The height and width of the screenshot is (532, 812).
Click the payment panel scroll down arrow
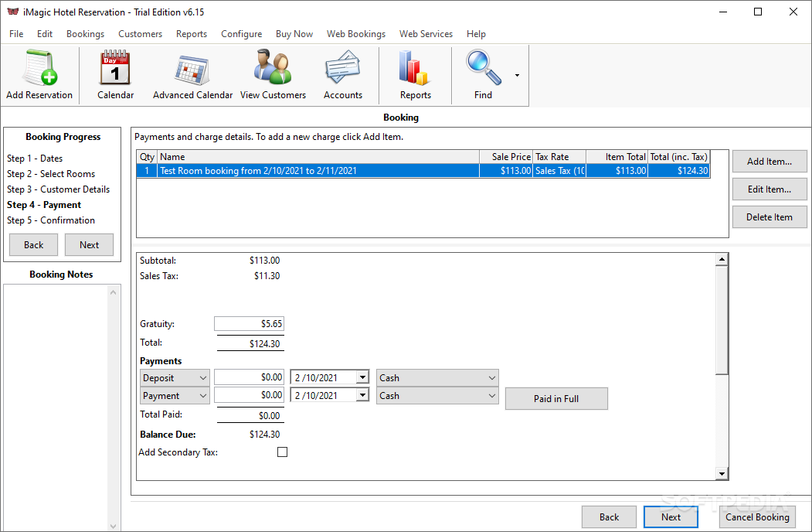click(x=722, y=473)
